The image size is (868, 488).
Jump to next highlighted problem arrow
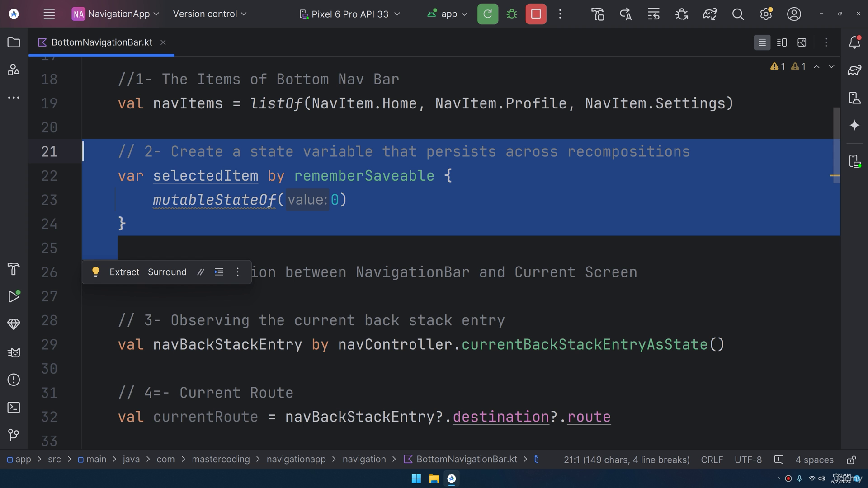pos(831,66)
